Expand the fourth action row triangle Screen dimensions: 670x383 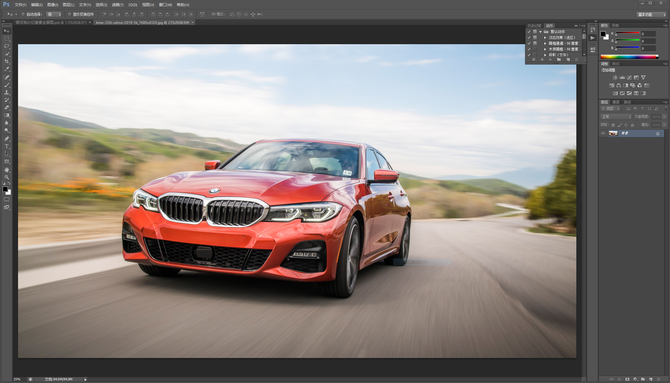pyautogui.click(x=545, y=49)
